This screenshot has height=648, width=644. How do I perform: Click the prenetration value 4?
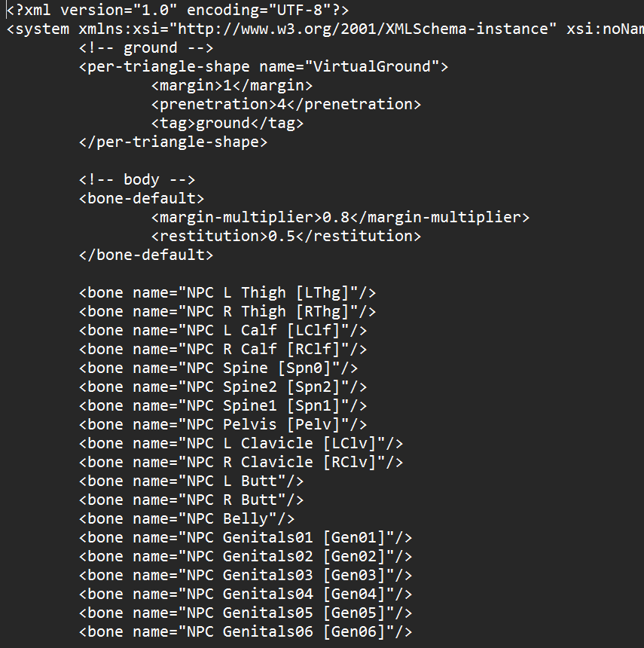281,104
